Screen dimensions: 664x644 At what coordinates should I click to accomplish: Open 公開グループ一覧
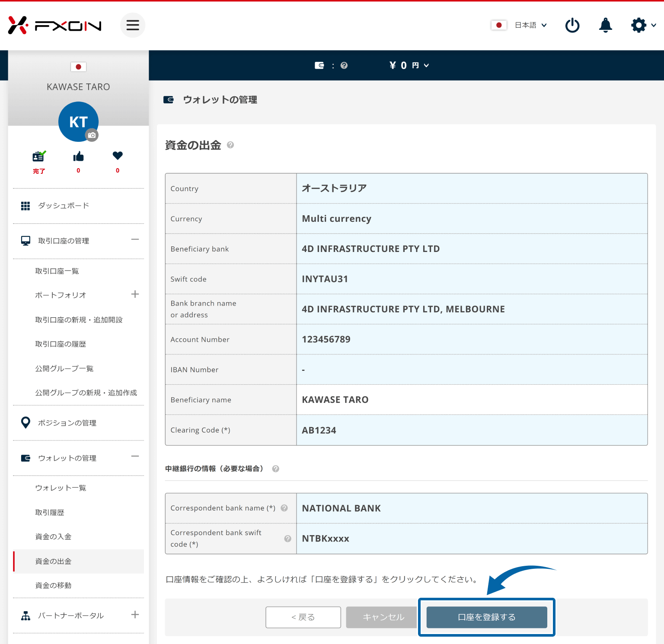64,369
